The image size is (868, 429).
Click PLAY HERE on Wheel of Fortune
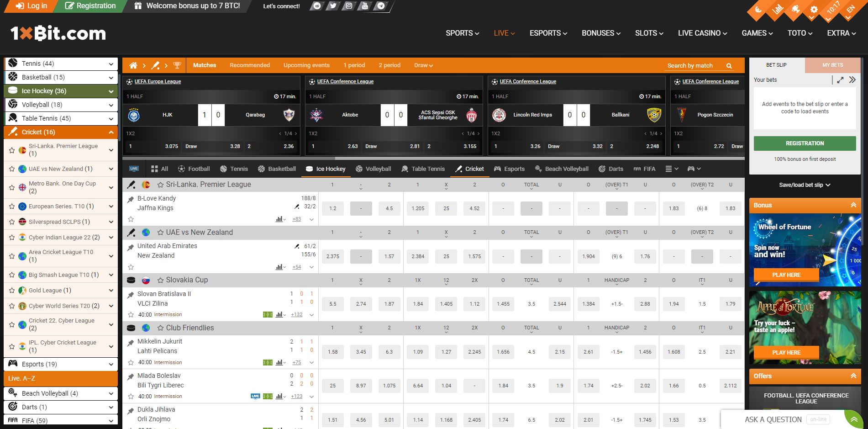(786, 275)
